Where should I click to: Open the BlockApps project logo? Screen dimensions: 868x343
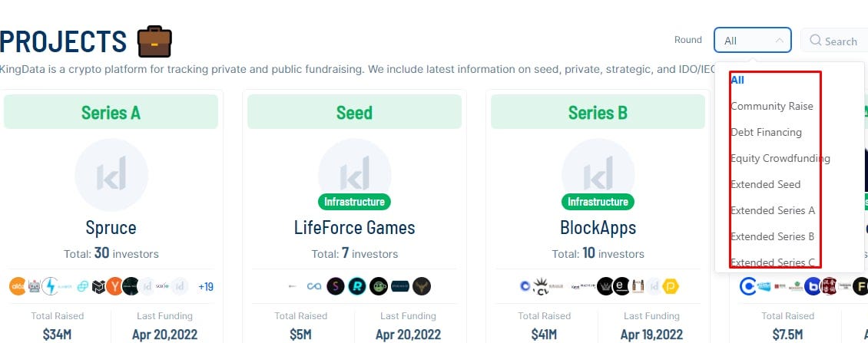pyautogui.click(x=598, y=169)
